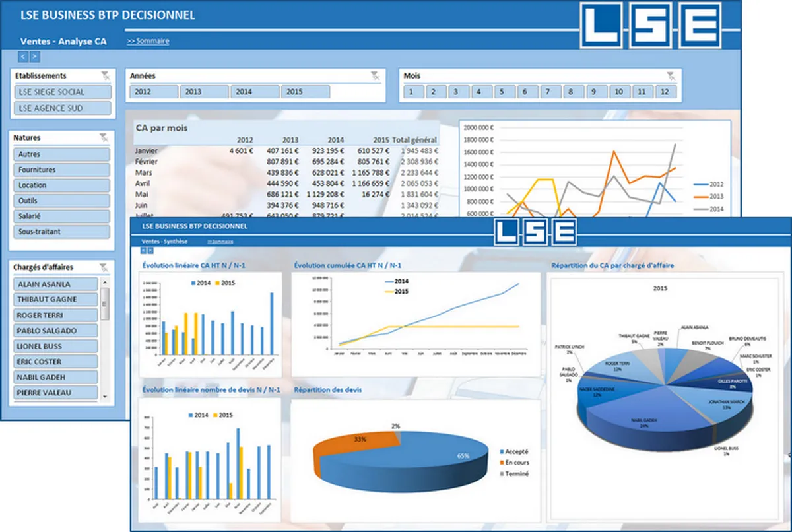
Task: Select month 9 in Mois slicer
Action: pos(595,92)
